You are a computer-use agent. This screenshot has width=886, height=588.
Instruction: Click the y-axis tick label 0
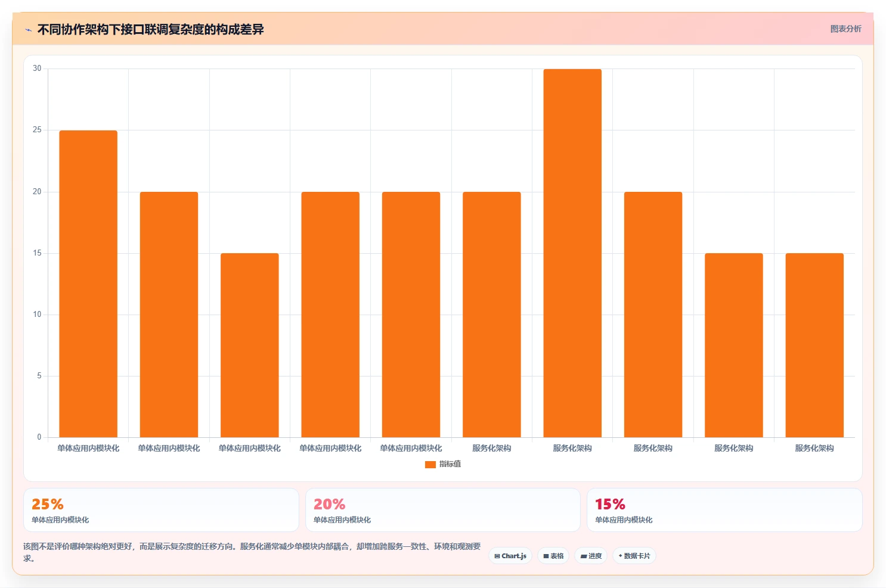coord(39,437)
